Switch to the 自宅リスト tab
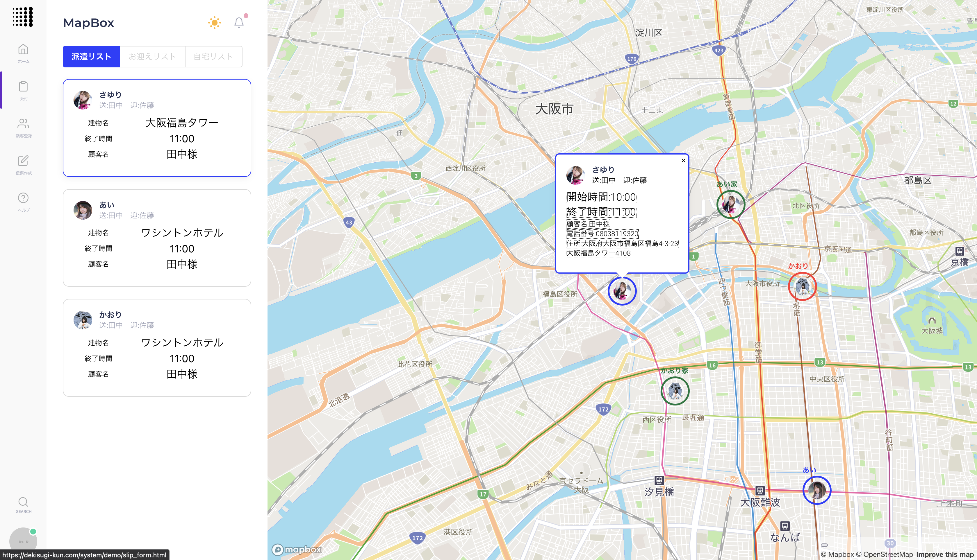Screen dimensions: 977x560 point(213,57)
